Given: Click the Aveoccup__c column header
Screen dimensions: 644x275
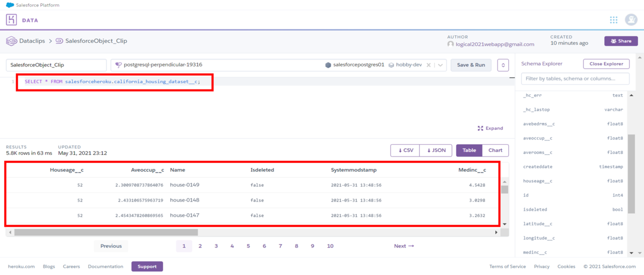Looking at the screenshot, I should [147, 170].
